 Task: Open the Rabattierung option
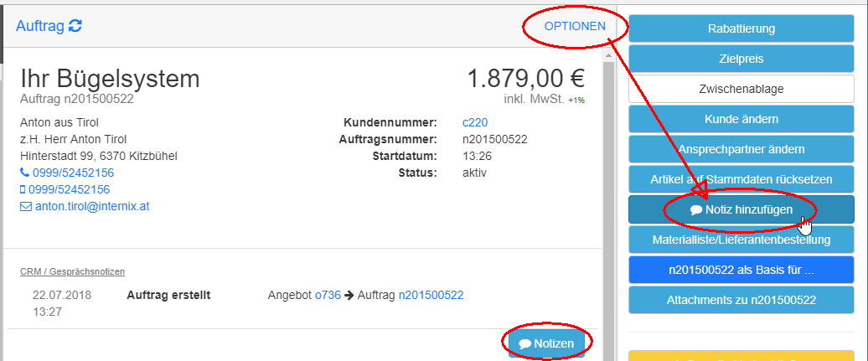741,28
